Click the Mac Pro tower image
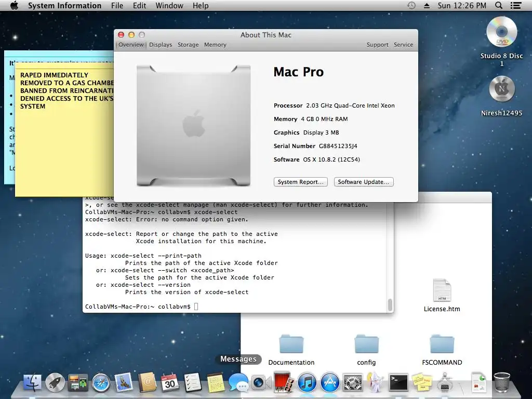532x399 pixels. coord(193,126)
